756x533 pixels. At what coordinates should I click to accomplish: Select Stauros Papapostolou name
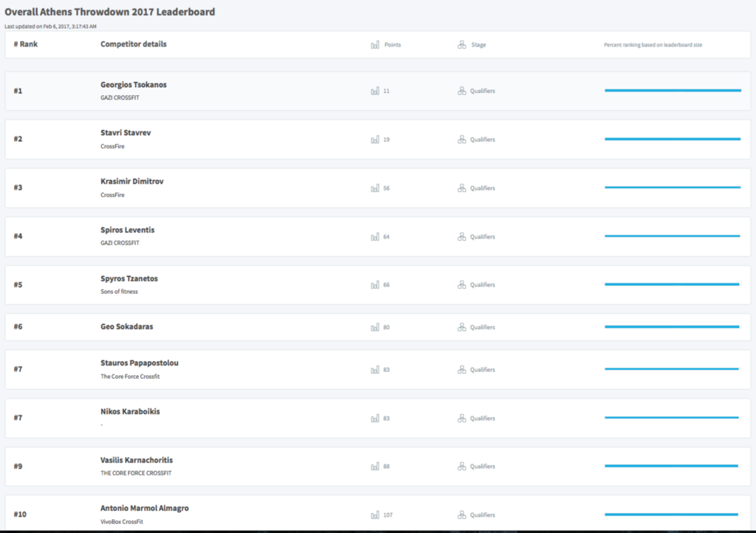tap(140, 363)
